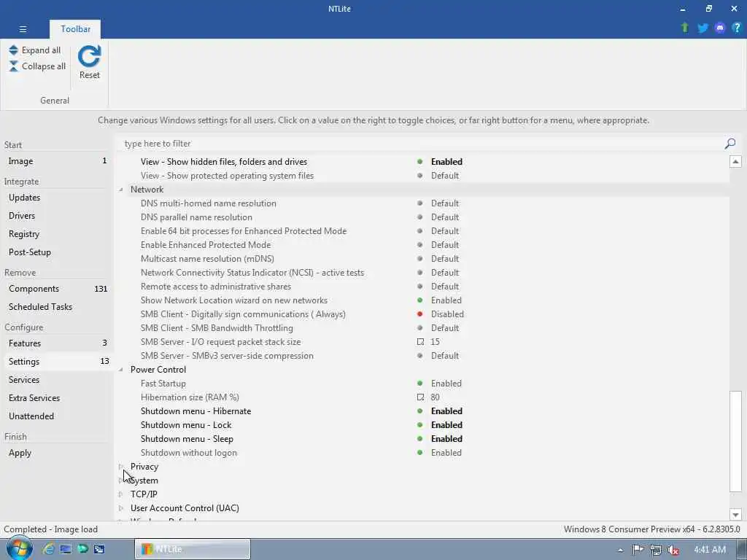Toggle Show protected operating system files value

click(444, 176)
